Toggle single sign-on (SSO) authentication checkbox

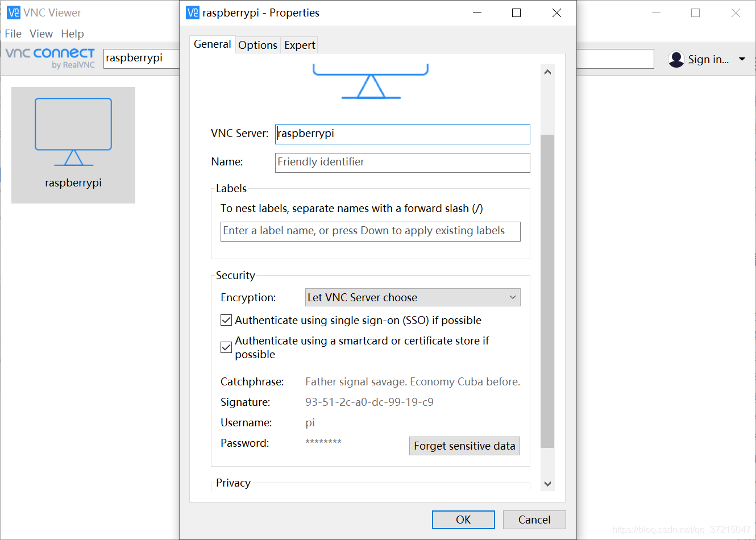point(226,320)
